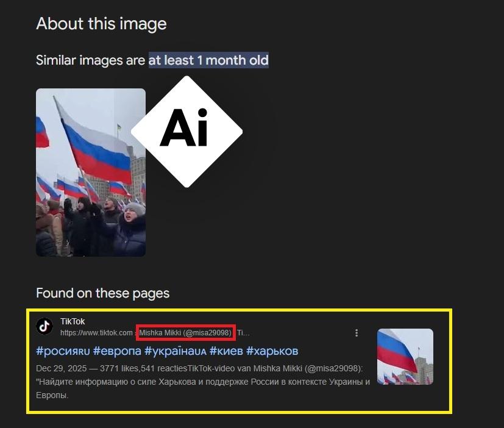The width and height of the screenshot is (504, 428).
Task: Click the TikTok site name label
Action: pyautogui.click(x=73, y=321)
